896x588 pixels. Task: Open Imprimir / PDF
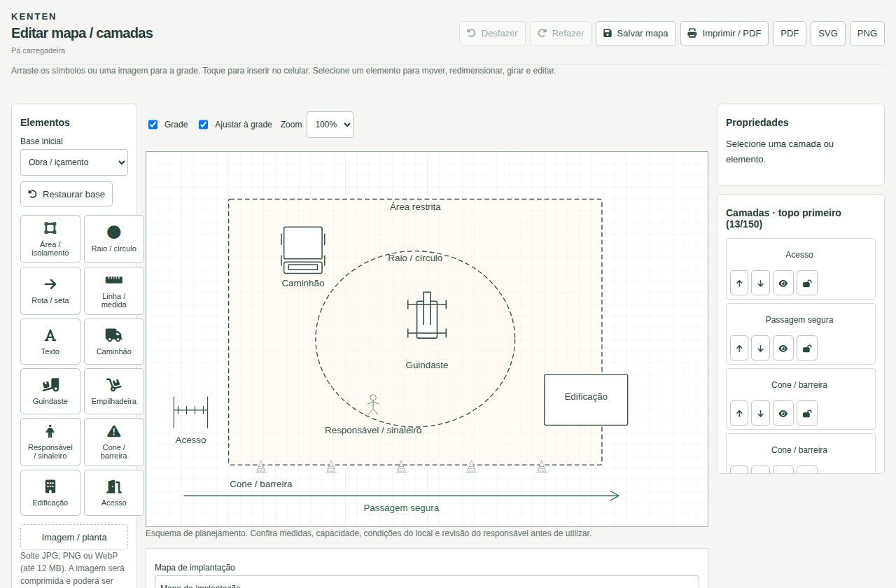coord(724,34)
